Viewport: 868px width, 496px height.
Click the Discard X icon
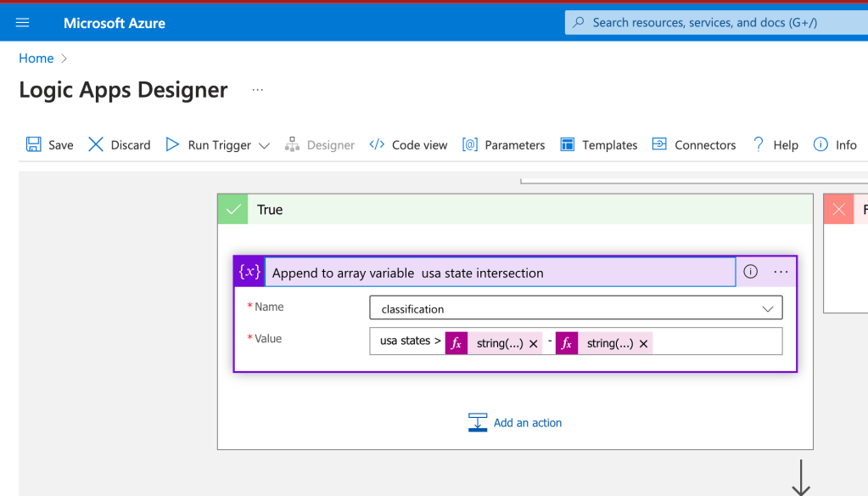point(96,144)
